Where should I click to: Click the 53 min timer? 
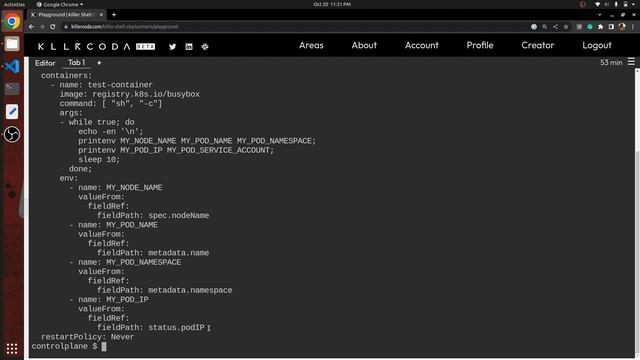(x=611, y=62)
